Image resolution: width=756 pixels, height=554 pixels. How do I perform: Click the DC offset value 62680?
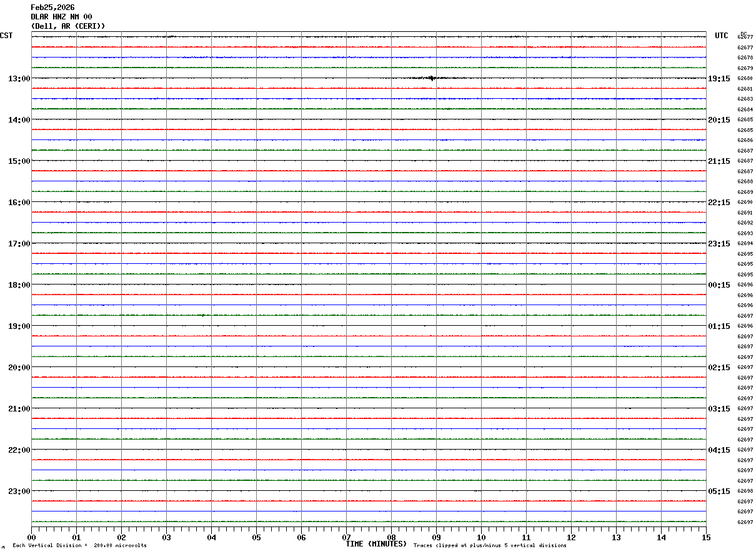click(x=745, y=79)
